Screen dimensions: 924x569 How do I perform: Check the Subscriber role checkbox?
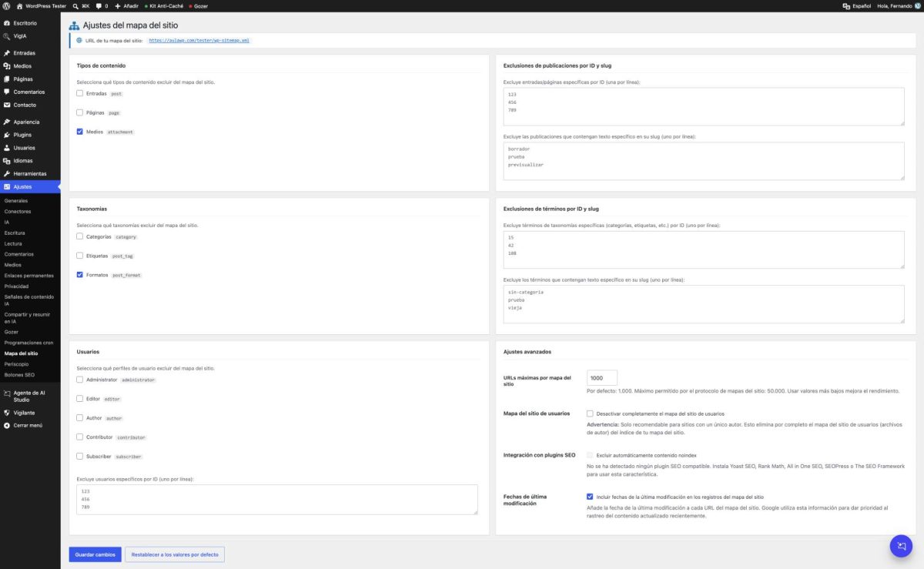tap(80, 456)
